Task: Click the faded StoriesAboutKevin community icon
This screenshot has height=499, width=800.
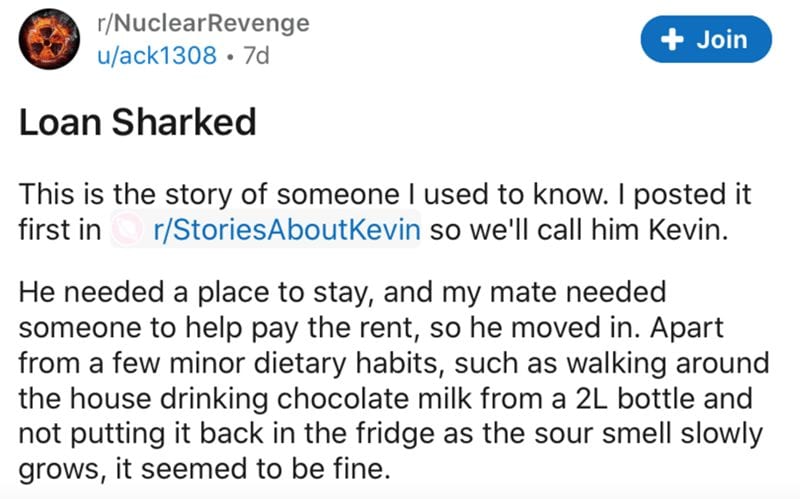Action: pos(128,229)
